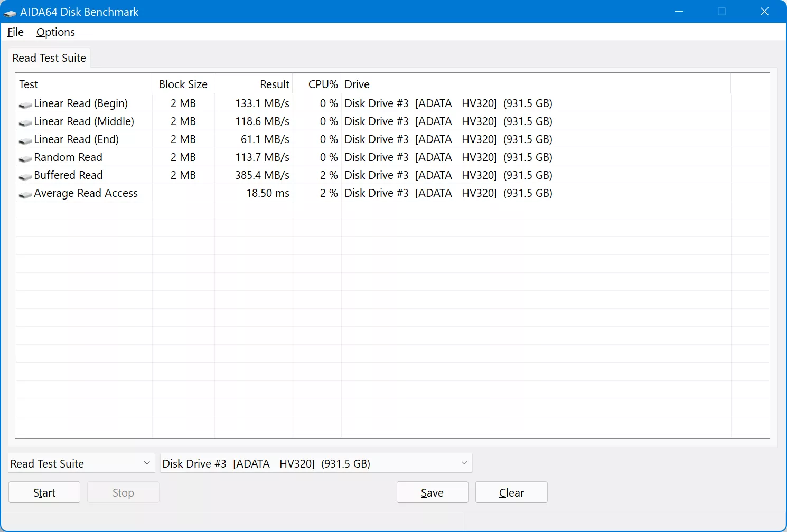Click the Drive column header
The height and width of the screenshot is (532, 787).
[x=536, y=84]
